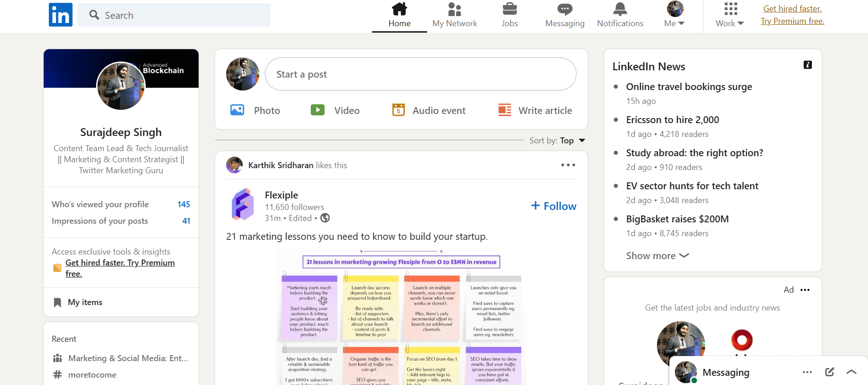Open Impressions of your posts
This screenshot has height=385, width=868.
(121, 221)
